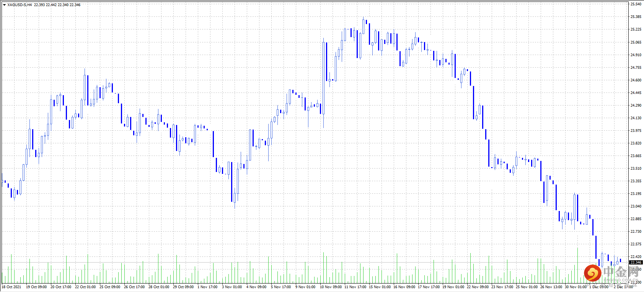Click the 25.540 price axis label
Viewport: 644px width, 292px height.
pos(636,4)
